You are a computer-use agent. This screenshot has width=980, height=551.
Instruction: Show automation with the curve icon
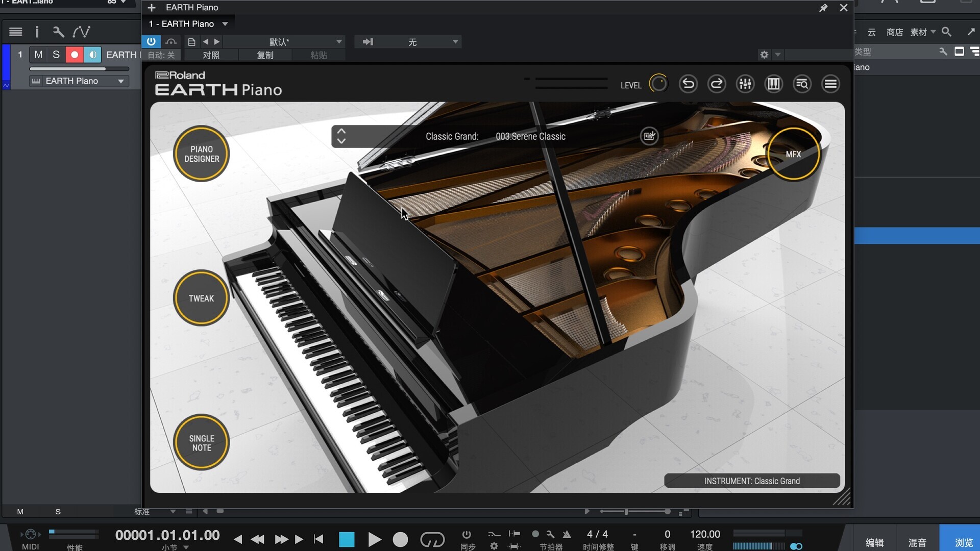point(81,32)
